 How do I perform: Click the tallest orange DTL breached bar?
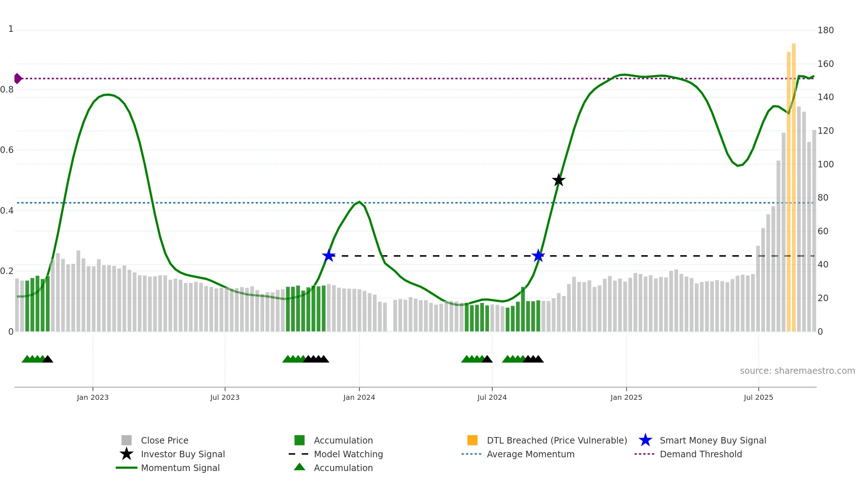[794, 187]
